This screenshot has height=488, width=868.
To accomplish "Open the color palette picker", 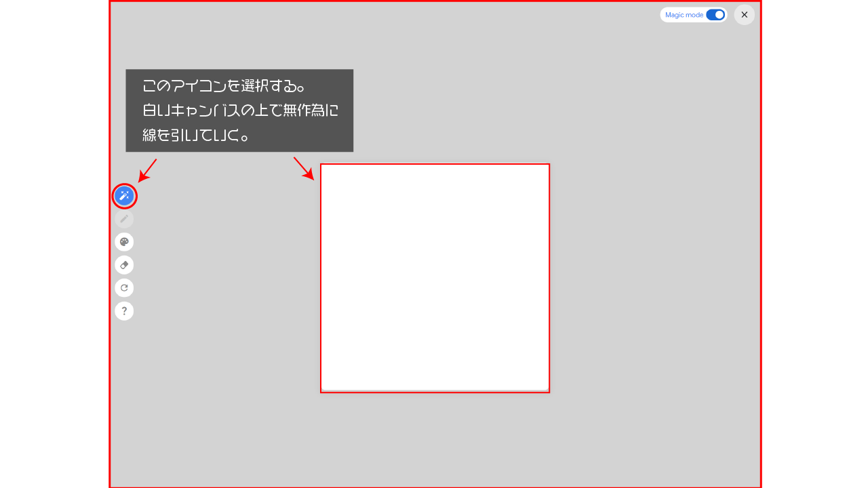I will pos(124,242).
